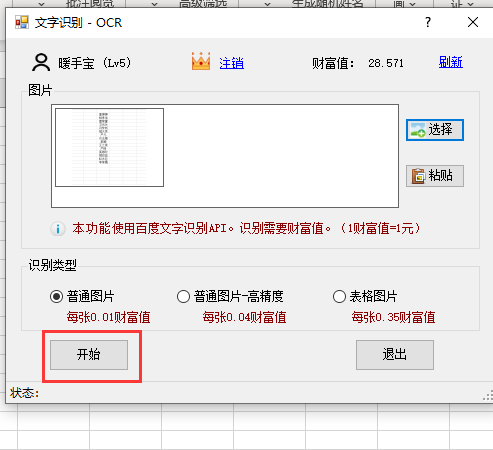This screenshot has height=450, width=493.
Task: Click the 粘贴 image button
Action: pyautogui.click(x=435, y=176)
